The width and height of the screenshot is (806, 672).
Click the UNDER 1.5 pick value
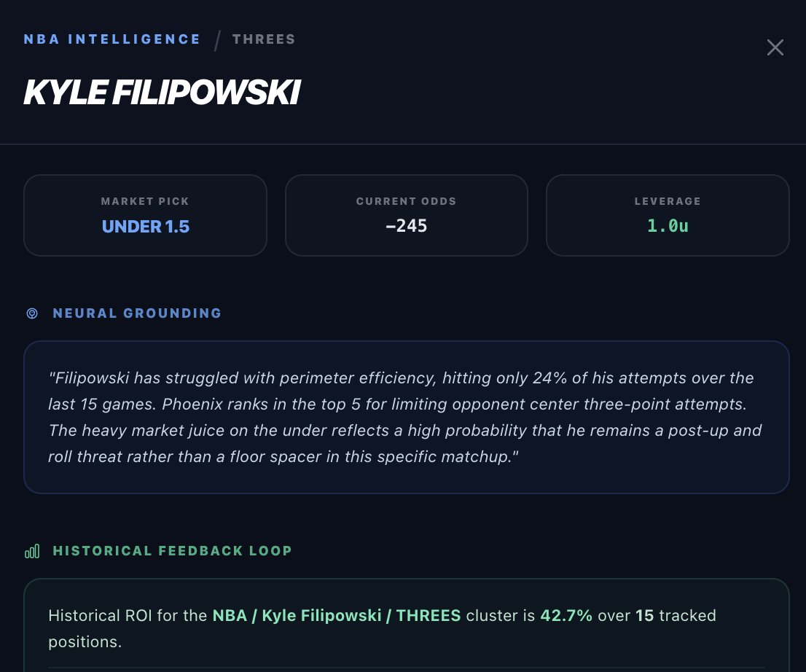146,227
